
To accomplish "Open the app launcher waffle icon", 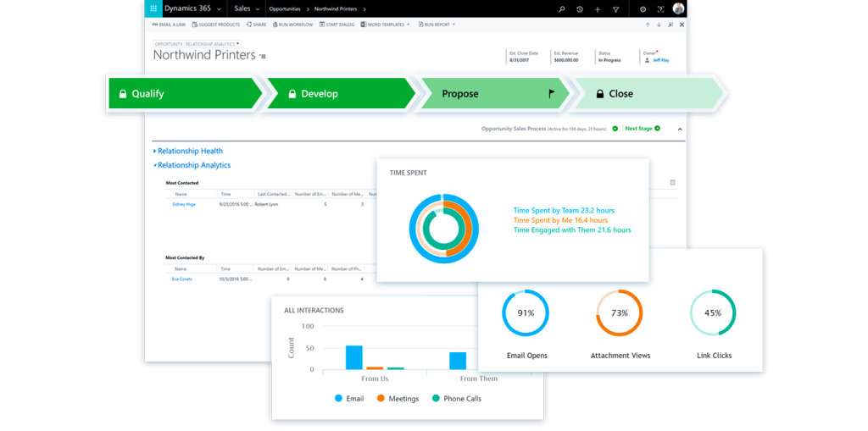I will [x=153, y=8].
